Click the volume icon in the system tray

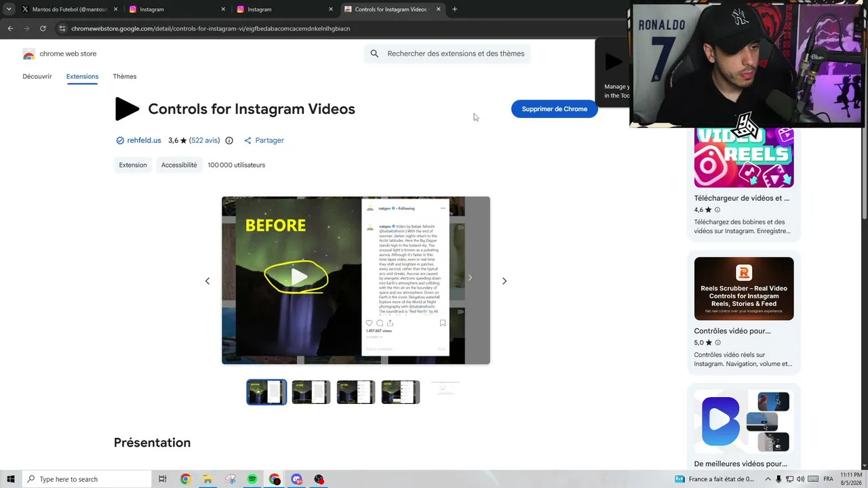click(x=800, y=479)
